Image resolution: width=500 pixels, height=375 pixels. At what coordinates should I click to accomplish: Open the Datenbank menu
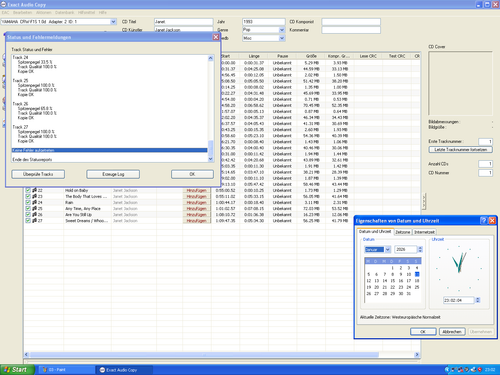tap(65, 13)
